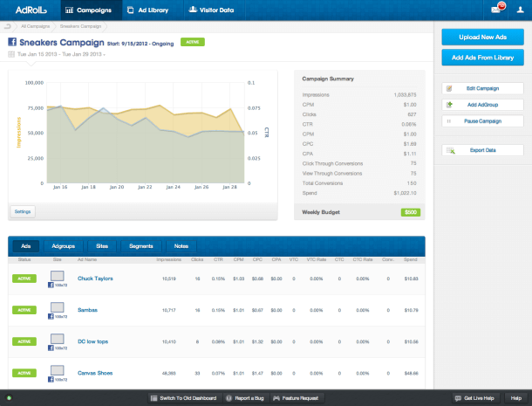This screenshot has height=406, width=532.
Task: Sort by Impressions column header
Action: (168, 259)
